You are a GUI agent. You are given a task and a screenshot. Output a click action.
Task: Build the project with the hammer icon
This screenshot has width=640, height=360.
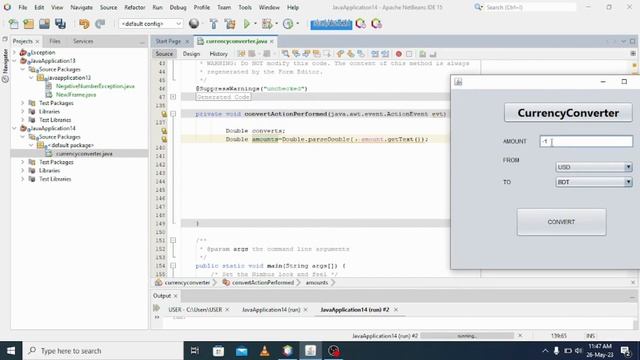[213, 24]
